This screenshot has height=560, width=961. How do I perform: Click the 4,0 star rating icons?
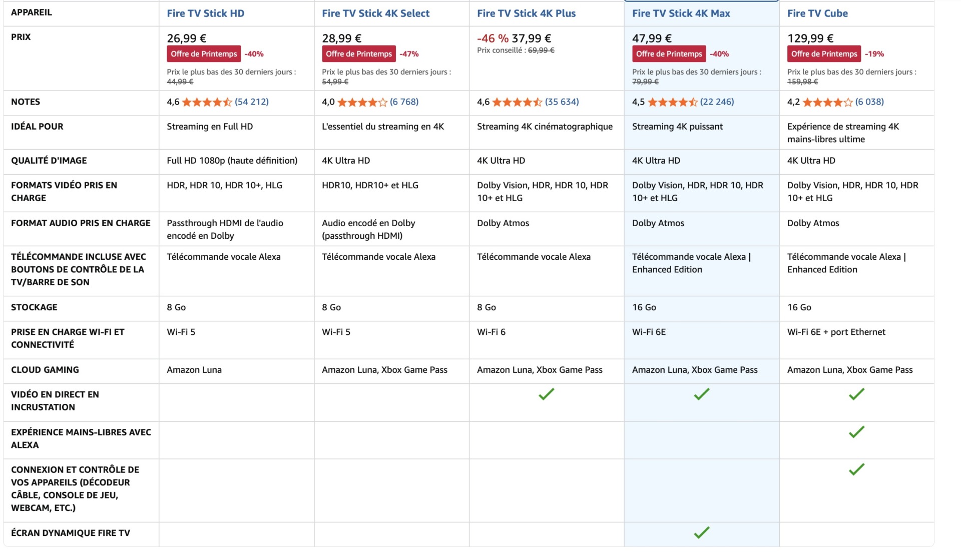point(362,102)
